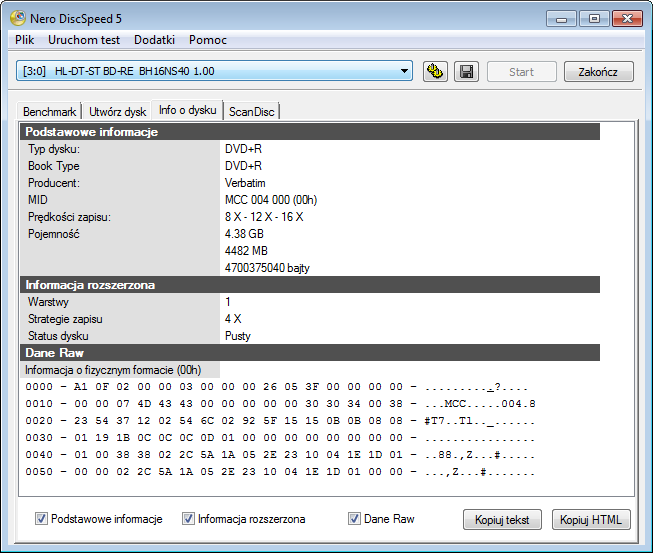The image size is (653, 553).
Task: Click the Typ dysku label
Action: point(54,149)
